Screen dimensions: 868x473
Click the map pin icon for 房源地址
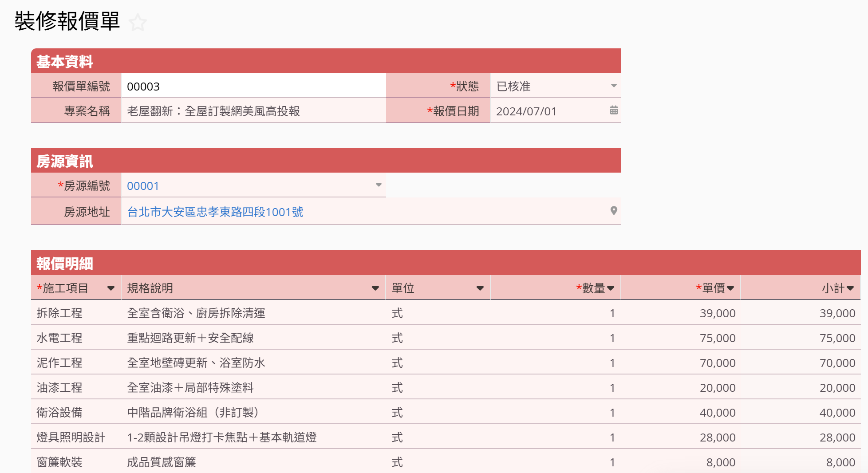[614, 211]
